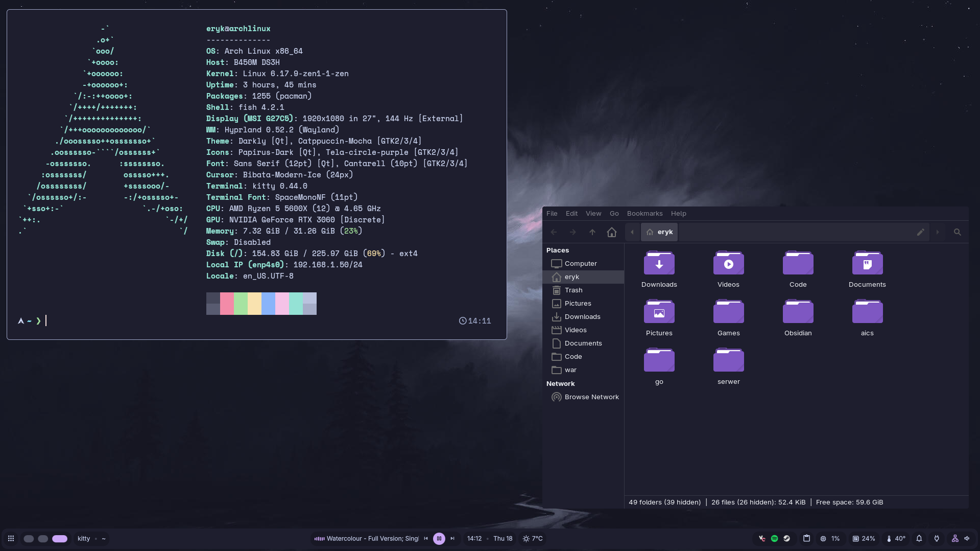Click the kitty window title in the bar
Image resolution: width=980 pixels, height=551 pixels.
point(84,538)
